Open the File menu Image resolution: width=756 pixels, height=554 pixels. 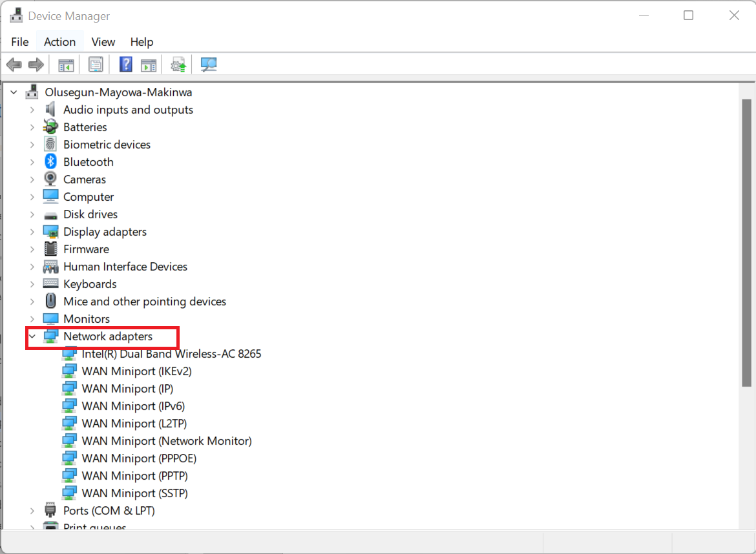(20, 42)
